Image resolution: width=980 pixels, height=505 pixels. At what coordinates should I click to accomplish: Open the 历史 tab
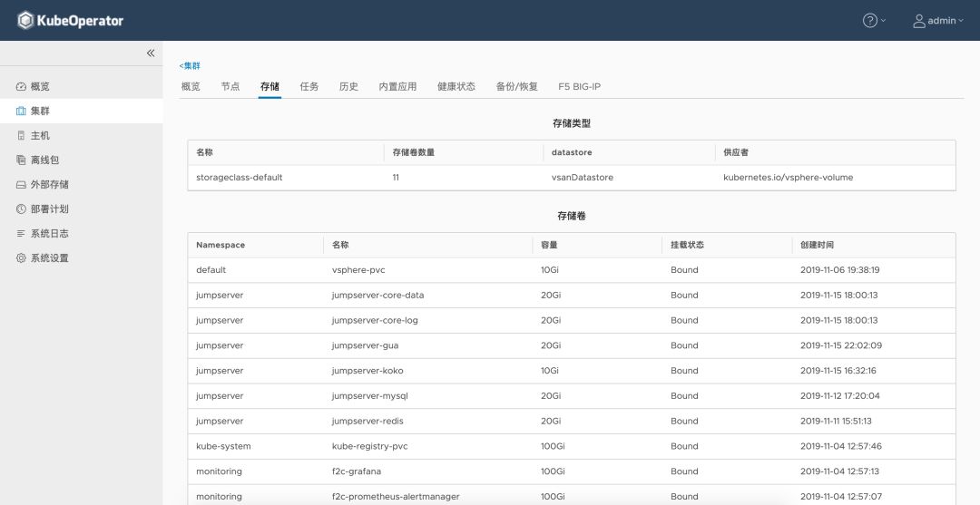[348, 87]
